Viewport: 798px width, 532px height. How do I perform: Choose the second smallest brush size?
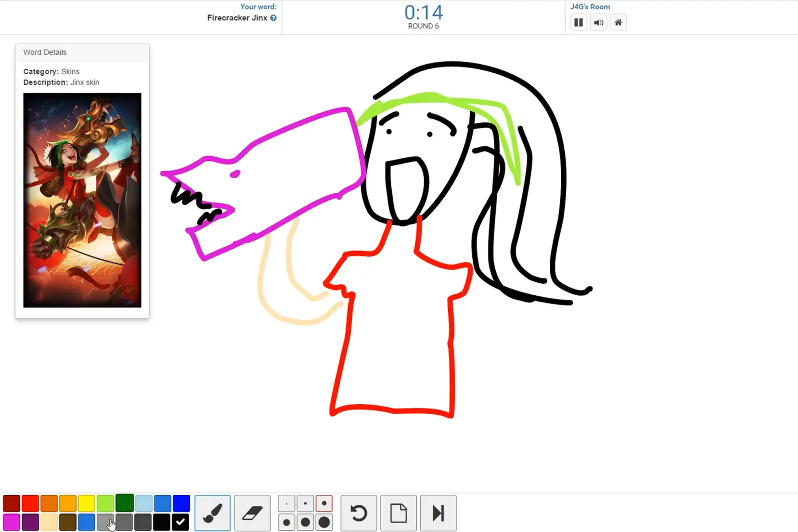[305, 504]
